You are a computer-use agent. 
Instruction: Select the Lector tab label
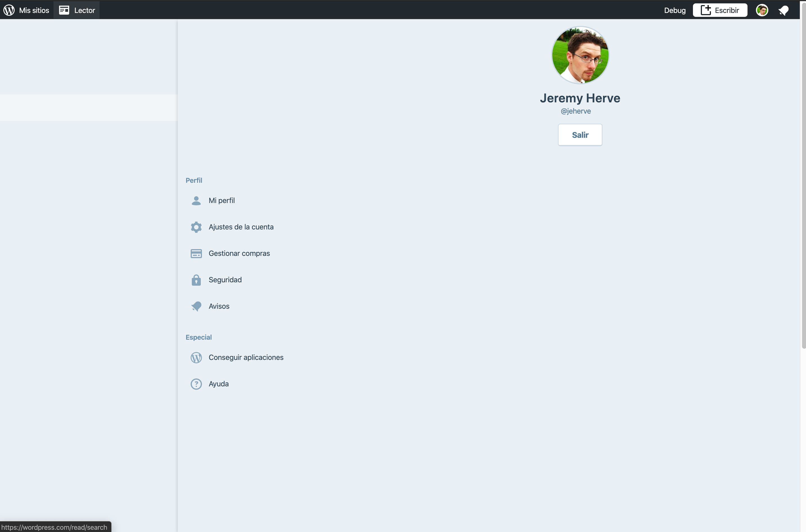pyautogui.click(x=84, y=10)
